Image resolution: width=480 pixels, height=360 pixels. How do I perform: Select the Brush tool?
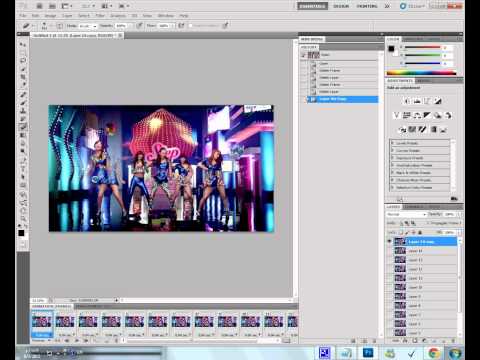[x=23, y=103]
